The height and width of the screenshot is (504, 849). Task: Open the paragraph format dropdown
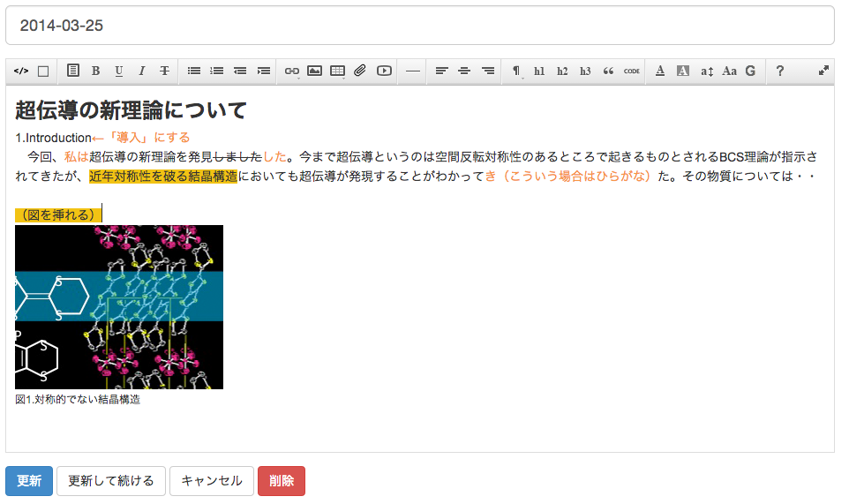(x=516, y=71)
